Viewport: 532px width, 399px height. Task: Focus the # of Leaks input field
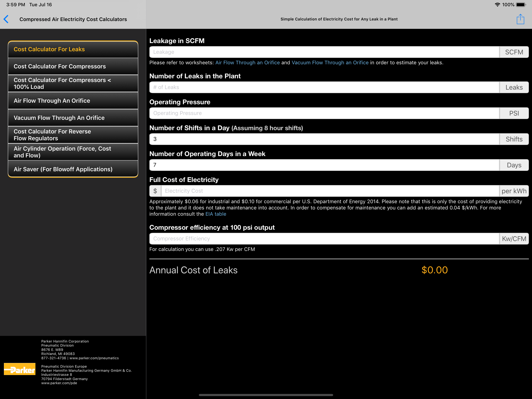click(324, 87)
